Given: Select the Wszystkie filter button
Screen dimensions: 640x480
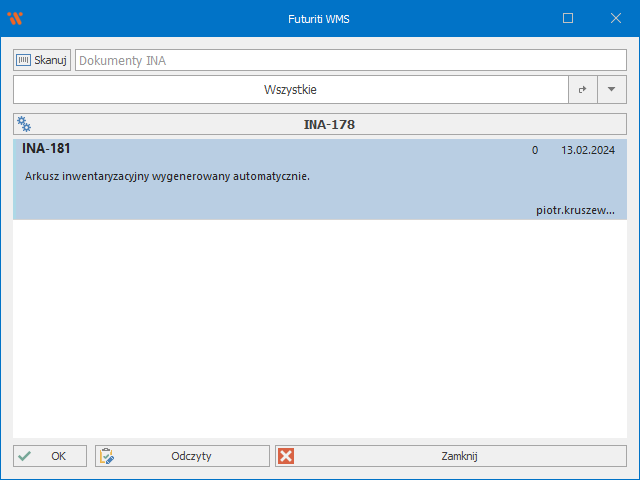Looking at the screenshot, I should [290, 89].
